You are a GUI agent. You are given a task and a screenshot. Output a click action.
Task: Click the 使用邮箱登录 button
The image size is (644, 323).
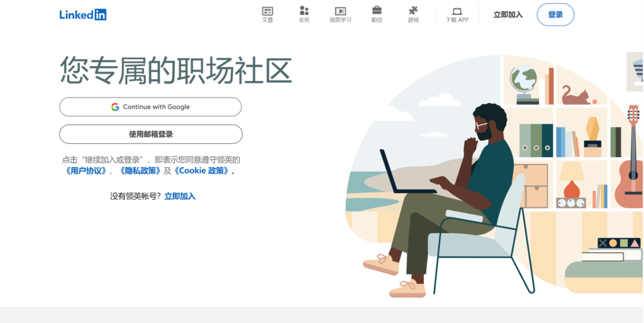pos(151,134)
